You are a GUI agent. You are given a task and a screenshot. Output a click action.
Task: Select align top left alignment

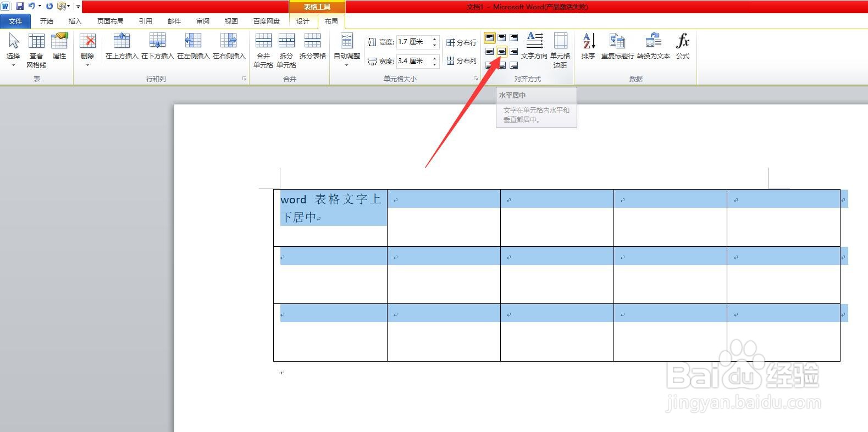tap(489, 38)
